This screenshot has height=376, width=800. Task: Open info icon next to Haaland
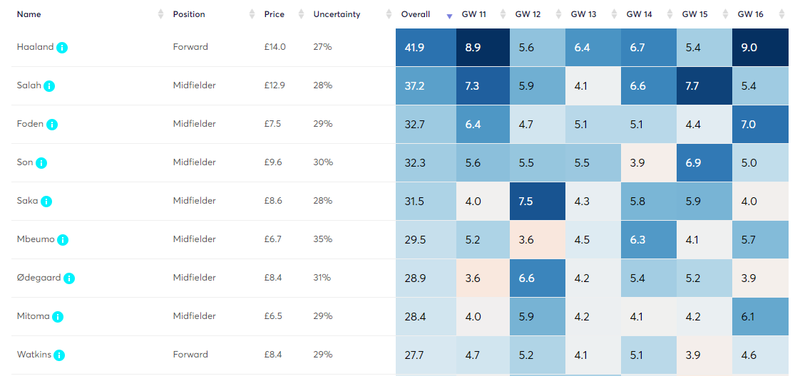click(62, 47)
